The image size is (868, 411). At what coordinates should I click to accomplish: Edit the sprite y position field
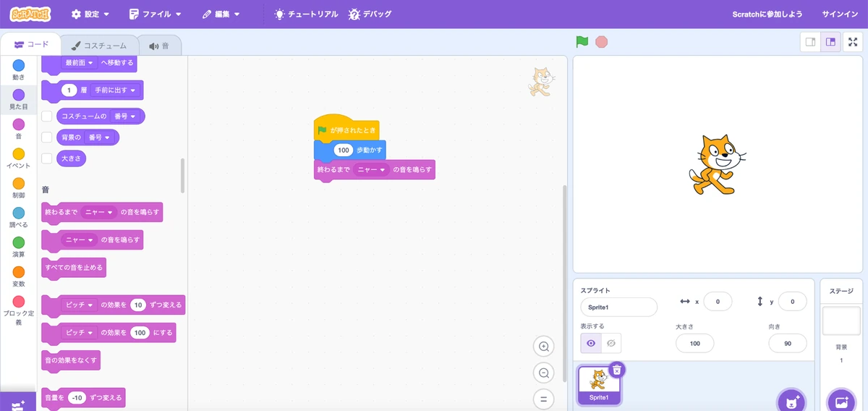coord(793,302)
